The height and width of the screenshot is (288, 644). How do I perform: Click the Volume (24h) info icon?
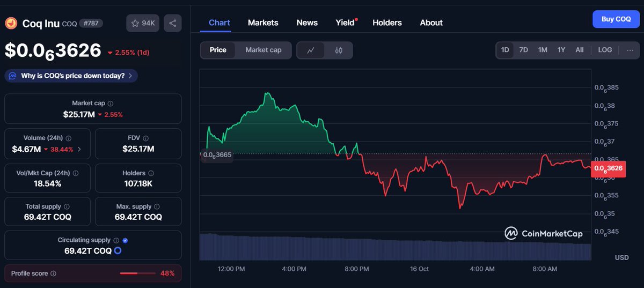[69, 138]
